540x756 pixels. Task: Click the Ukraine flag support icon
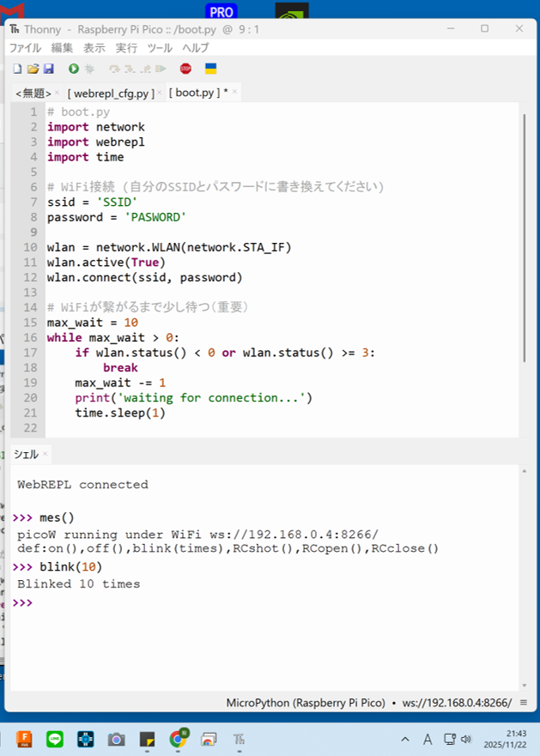tap(210, 69)
